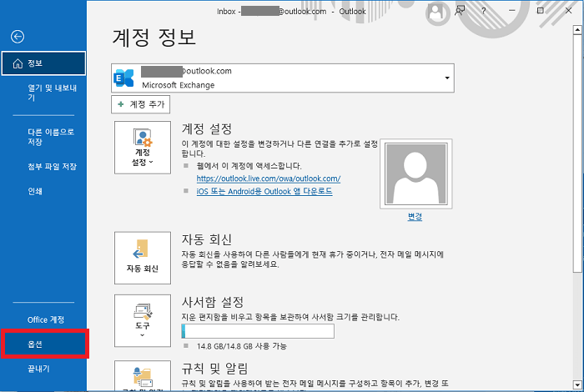Expand the 도구 mailbox tools dropdown
This screenshot has height=392, width=584.
click(143, 321)
